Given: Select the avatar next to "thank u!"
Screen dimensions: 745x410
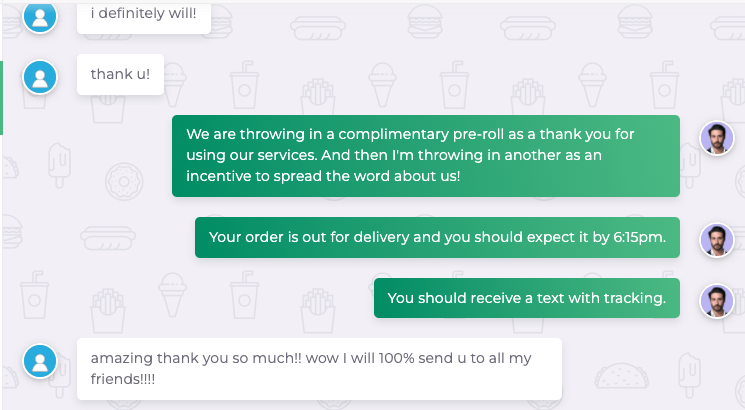Looking at the screenshot, I should (x=40, y=76).
